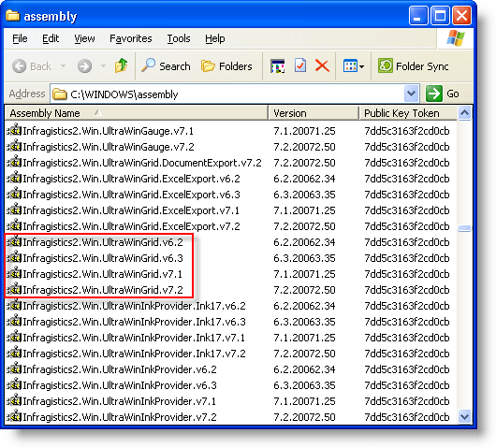Open the Search toolbar button
This screenshot has width=496, height=448.
(166, 66)
